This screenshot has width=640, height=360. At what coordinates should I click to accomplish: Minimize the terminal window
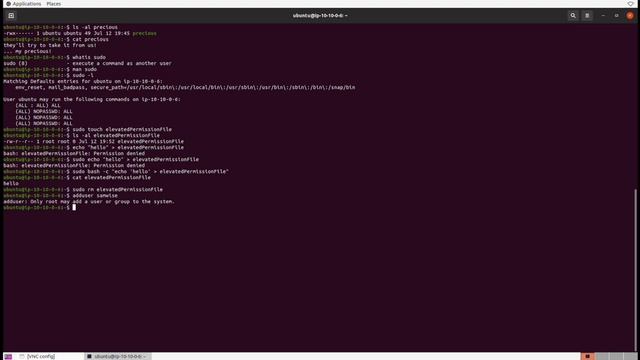pyautogui.click(x=603, y=16)
